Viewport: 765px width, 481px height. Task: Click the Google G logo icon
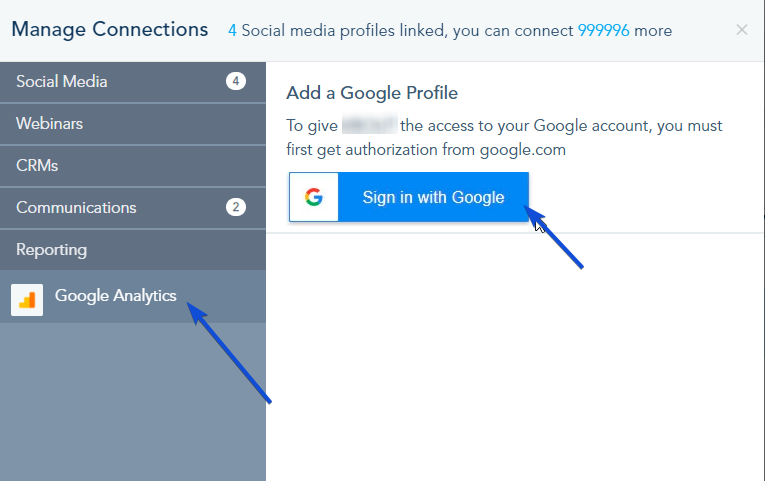(314, 197)
